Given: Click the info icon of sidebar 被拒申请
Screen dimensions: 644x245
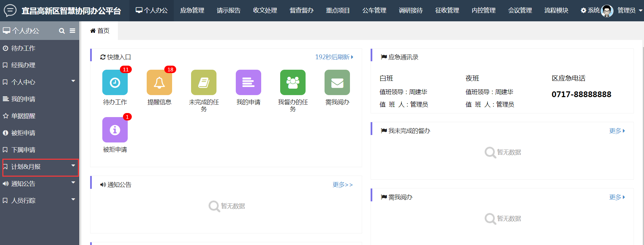Looking at the screenshot, I should [x=5, y=133].
